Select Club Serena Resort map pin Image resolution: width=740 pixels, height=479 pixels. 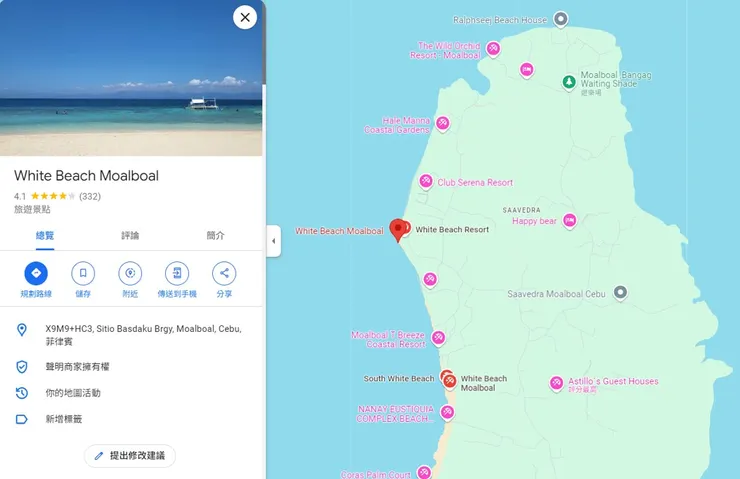pos(426,181)
